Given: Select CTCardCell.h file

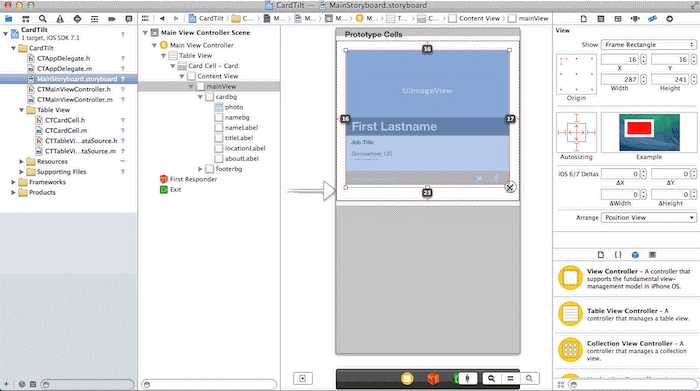Looking at the screenshot, I should pos(65,120).
